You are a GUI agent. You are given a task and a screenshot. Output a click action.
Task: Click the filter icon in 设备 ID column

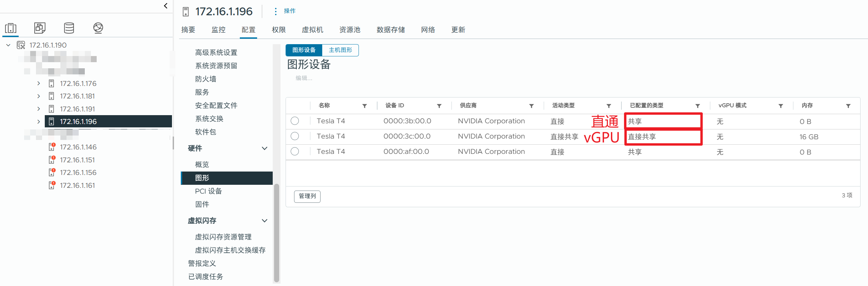click(439, 106)
